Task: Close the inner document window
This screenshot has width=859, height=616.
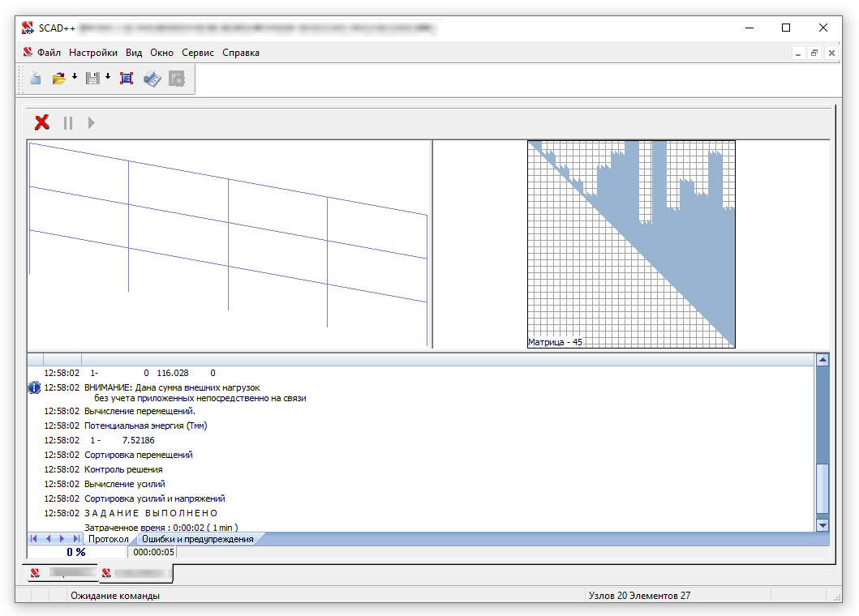Action: click(x=831, y=53)
